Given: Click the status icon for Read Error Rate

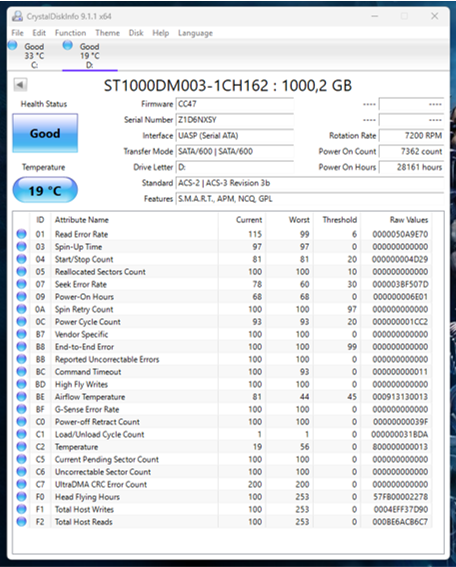Looking at the screenshot, I should click(22, 234).
